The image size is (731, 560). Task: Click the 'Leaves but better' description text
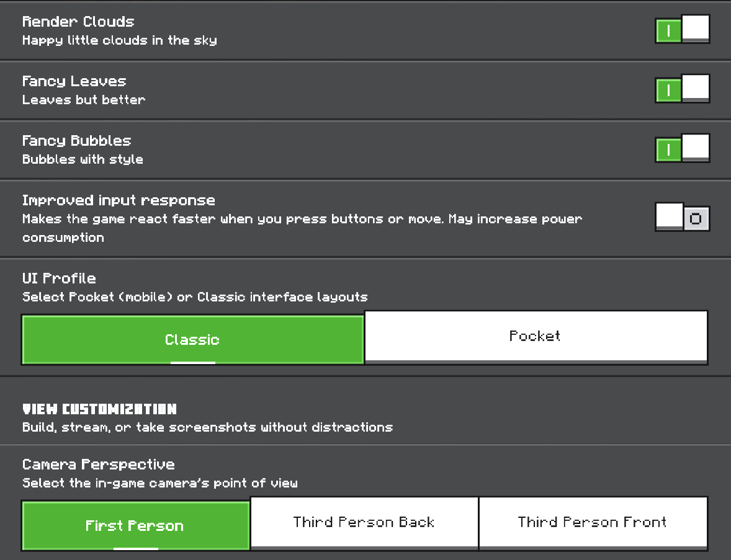[84, 100]
